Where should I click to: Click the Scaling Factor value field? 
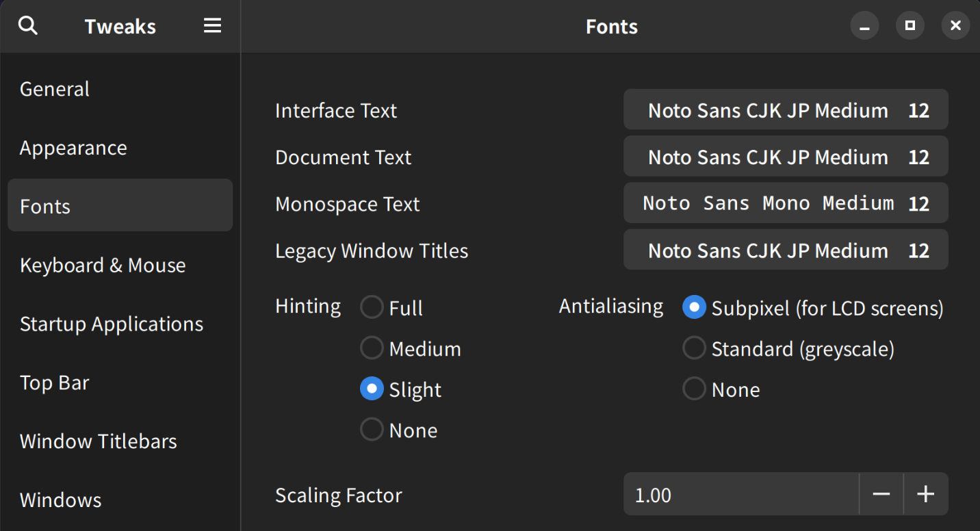tap(741, 494)
